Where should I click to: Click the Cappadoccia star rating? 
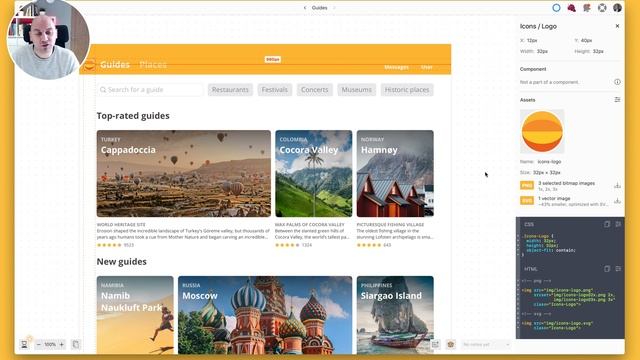coord(109,245)
